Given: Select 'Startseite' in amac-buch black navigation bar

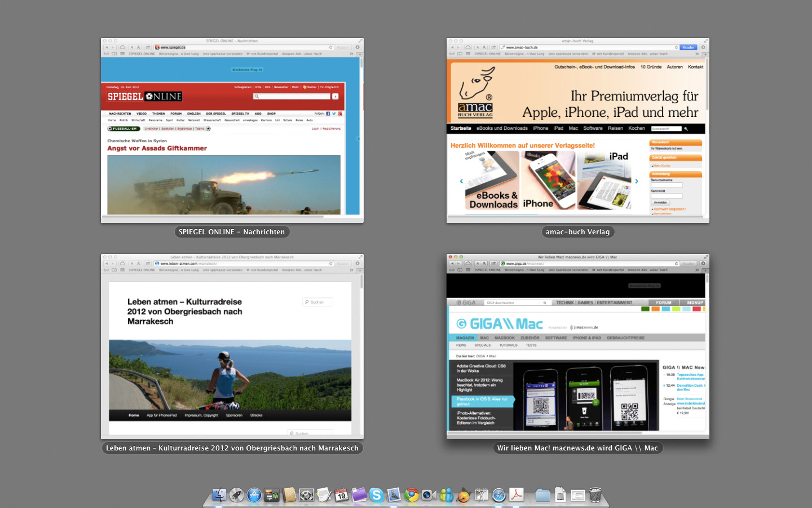Looking at the screenshot, I should click(461, 128).
